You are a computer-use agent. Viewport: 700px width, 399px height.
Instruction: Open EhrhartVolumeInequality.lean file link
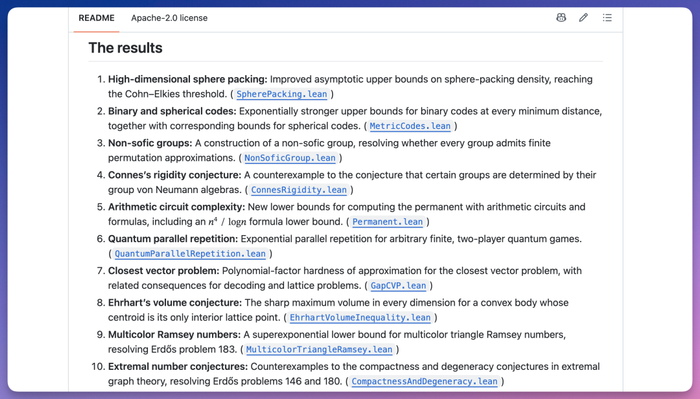360,318
